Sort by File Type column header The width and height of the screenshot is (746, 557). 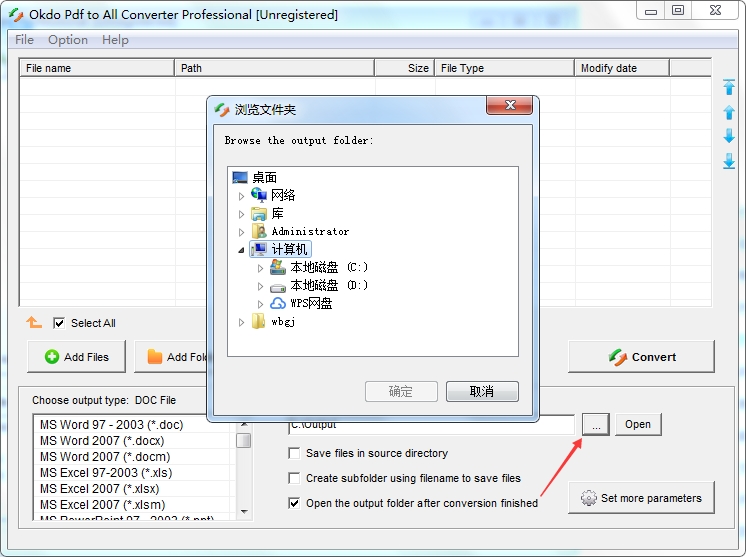(504, 68)
